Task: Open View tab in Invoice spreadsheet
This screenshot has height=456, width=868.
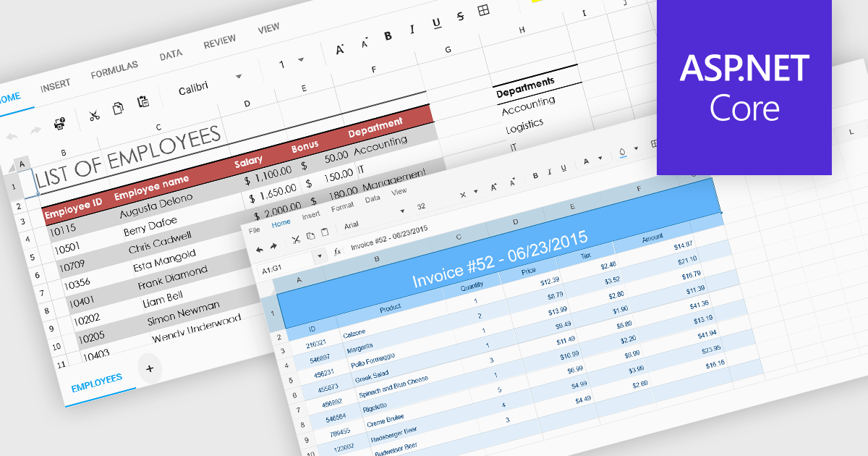Action: [x=399, y=192]
